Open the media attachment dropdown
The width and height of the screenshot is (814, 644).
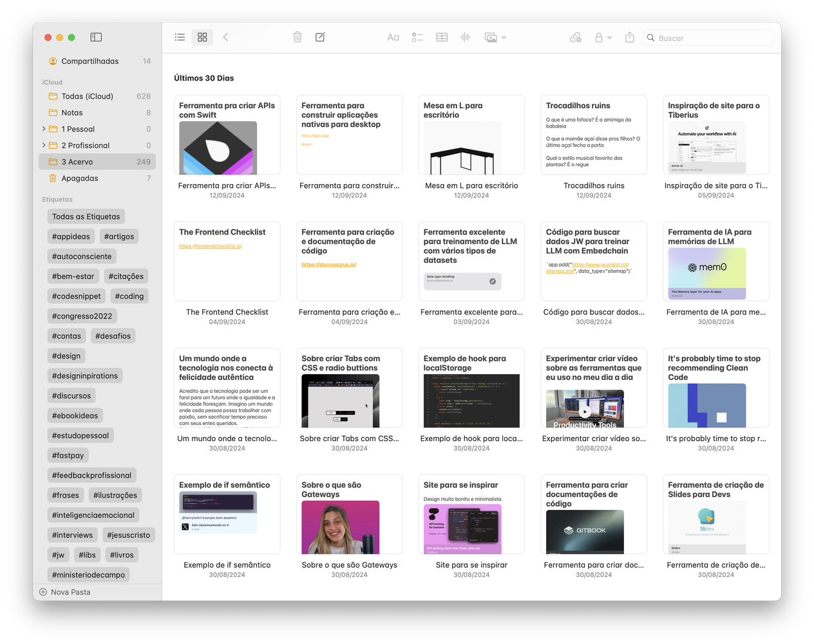(x=495, y=38)
